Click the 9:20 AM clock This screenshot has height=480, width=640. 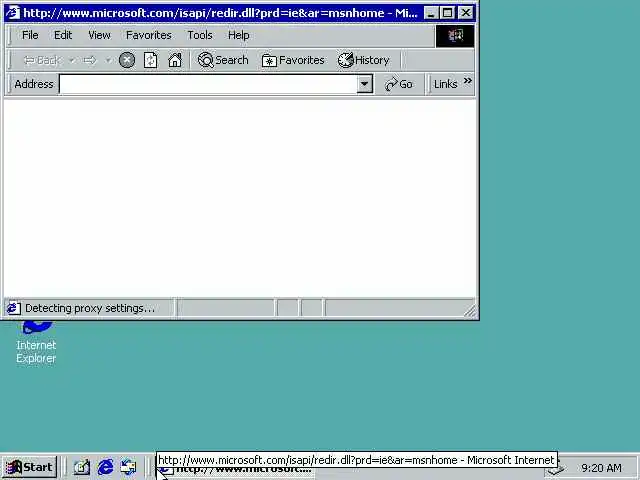click(601, 468)
